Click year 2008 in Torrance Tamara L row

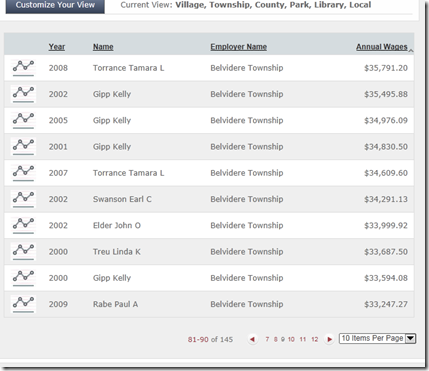(x=58, y=68)
